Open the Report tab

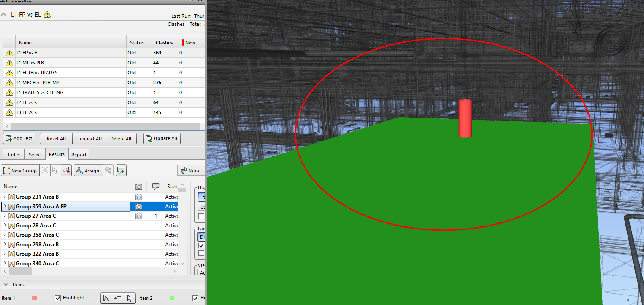click(79, 155)
